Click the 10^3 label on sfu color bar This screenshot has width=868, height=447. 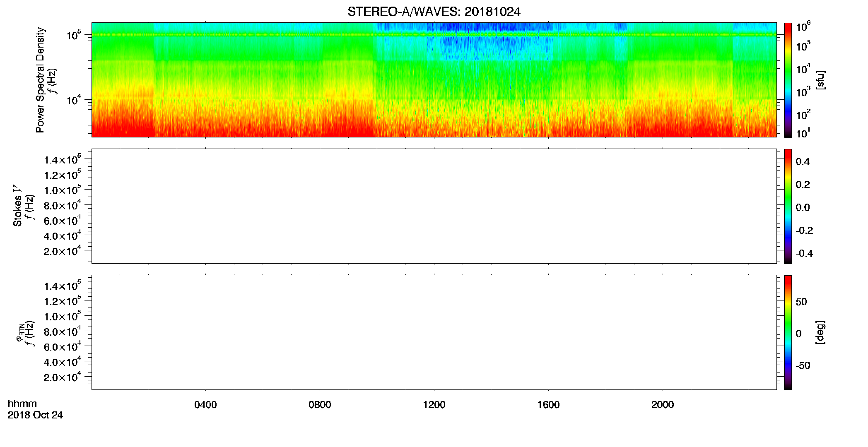click(803, 91)
